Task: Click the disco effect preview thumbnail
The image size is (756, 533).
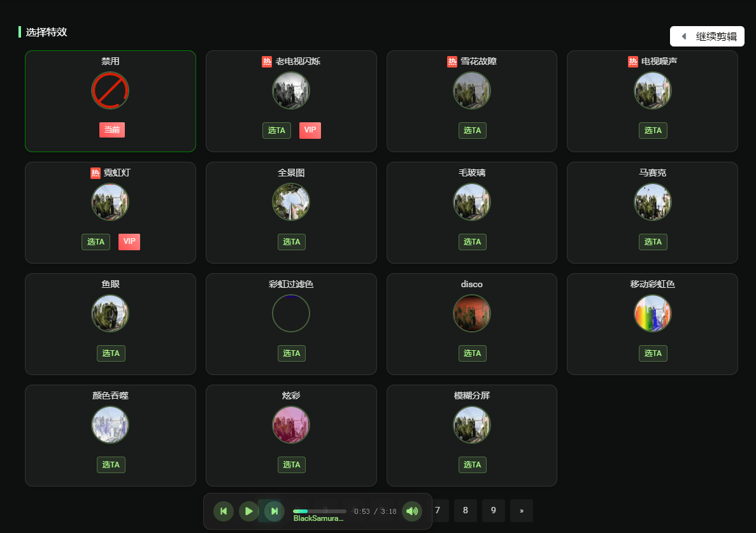Action: [472, 313]
